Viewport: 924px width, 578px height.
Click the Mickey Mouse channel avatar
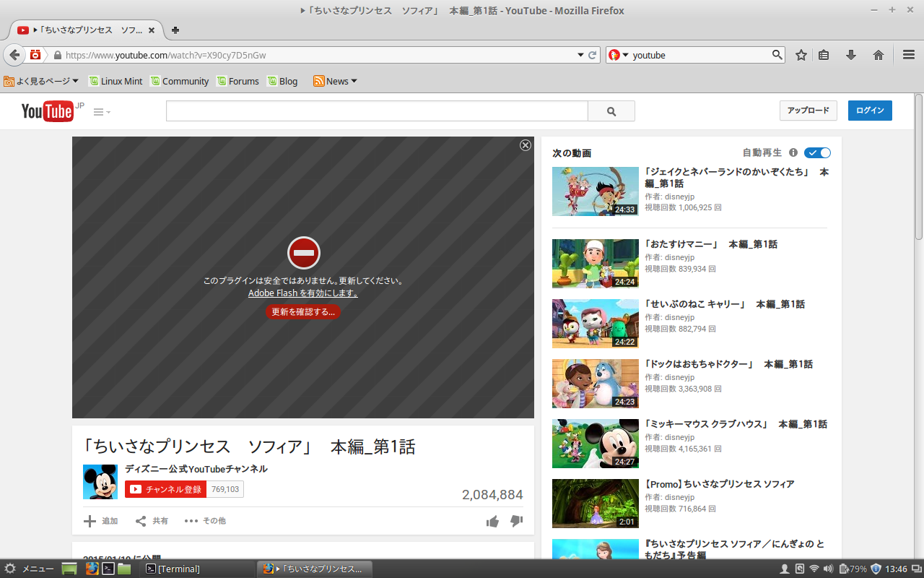[x=100, y=482]
